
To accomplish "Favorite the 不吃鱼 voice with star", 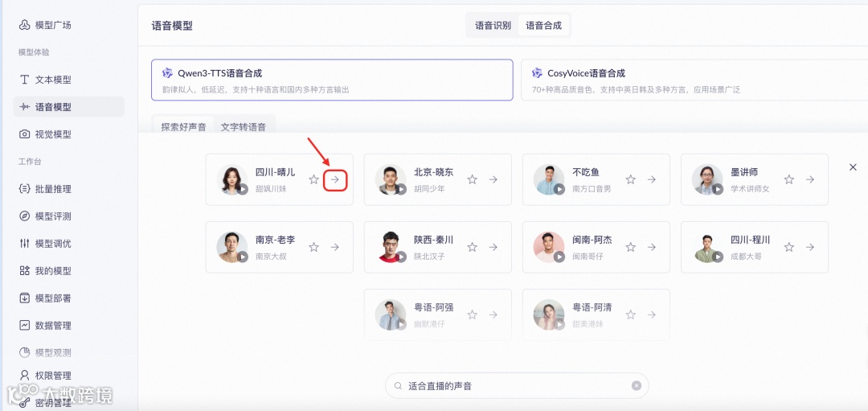I will click(631, 179).
